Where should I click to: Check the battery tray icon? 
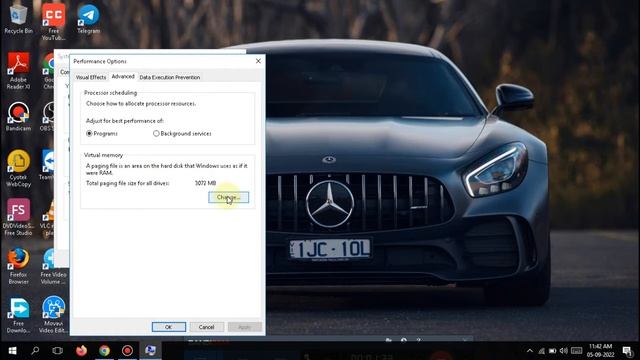tap(553, 351)
